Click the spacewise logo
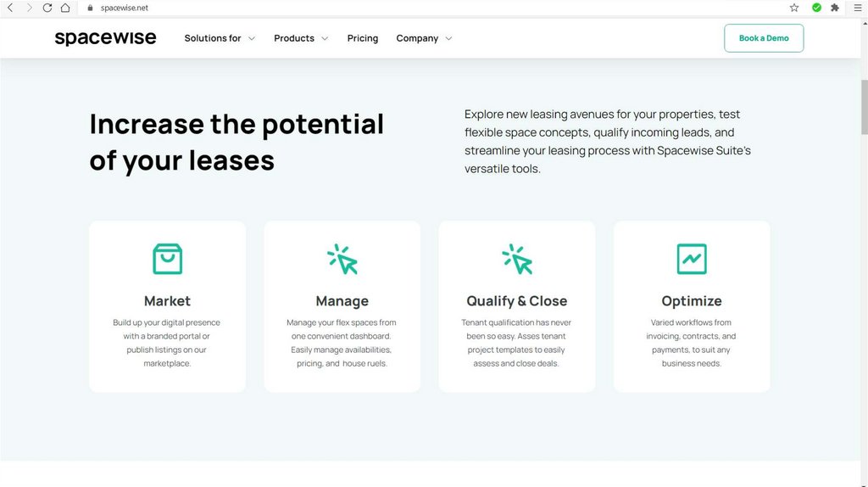868x487 pixels. click(x=105, y=37)
